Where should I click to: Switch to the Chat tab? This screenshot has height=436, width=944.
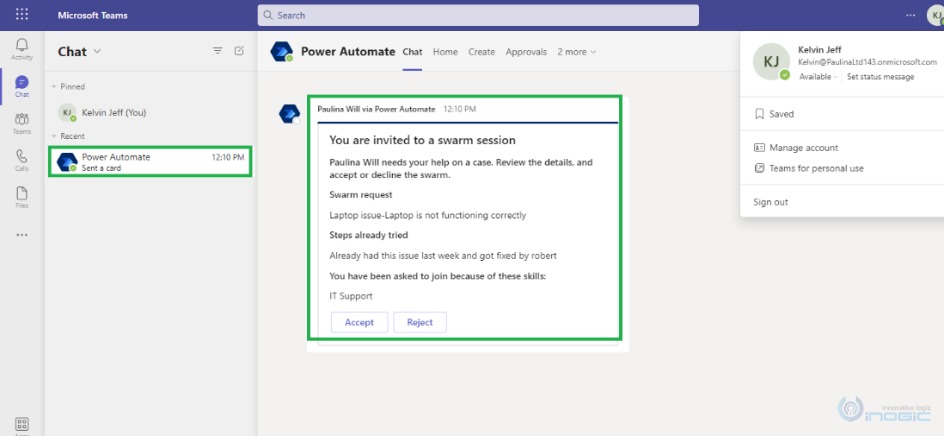click(x=412, y=52)
